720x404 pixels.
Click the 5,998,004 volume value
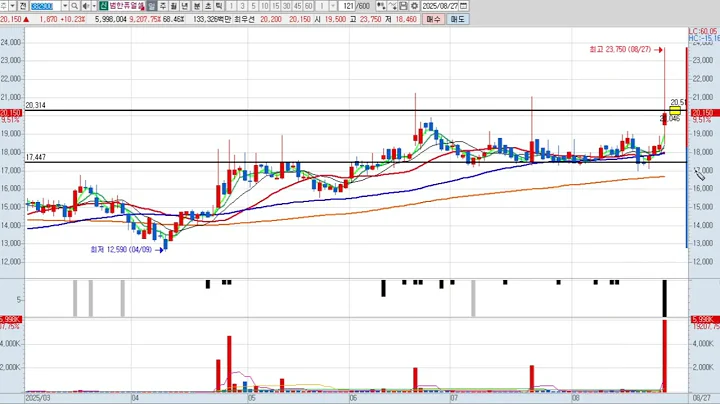tap(111, 19)
